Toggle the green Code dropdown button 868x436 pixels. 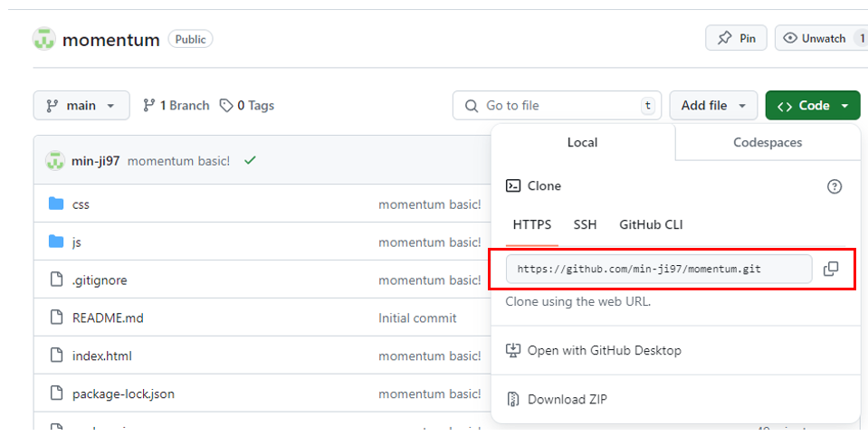click(813, 105)
